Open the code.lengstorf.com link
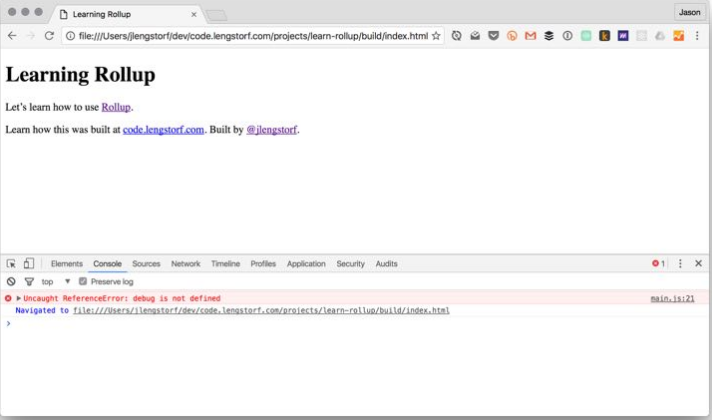The height and width of the screenshot is (420, 712). [x=163, y=130]
